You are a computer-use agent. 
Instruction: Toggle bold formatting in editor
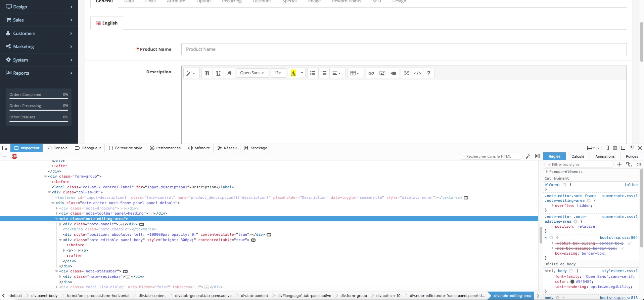tap(207, 73)
